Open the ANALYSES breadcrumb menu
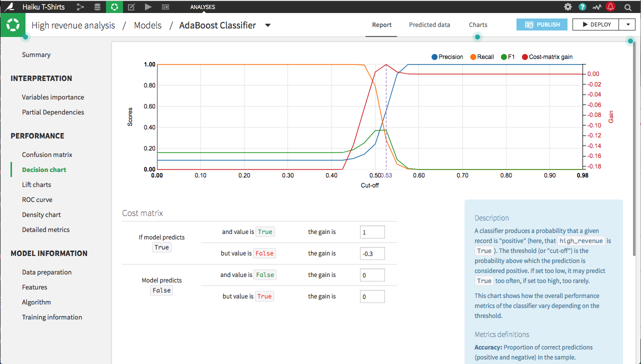The image size is (641, 364). (x=201, y=7)
